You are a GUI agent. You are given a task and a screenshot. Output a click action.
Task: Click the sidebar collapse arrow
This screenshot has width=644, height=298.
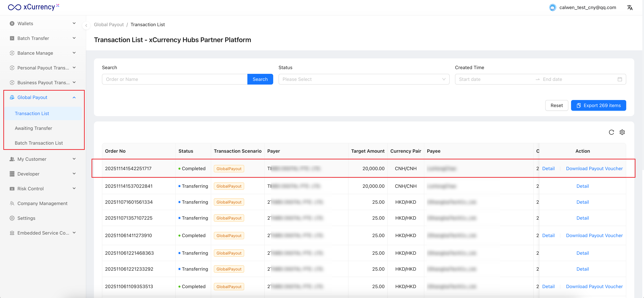point(86,25)
